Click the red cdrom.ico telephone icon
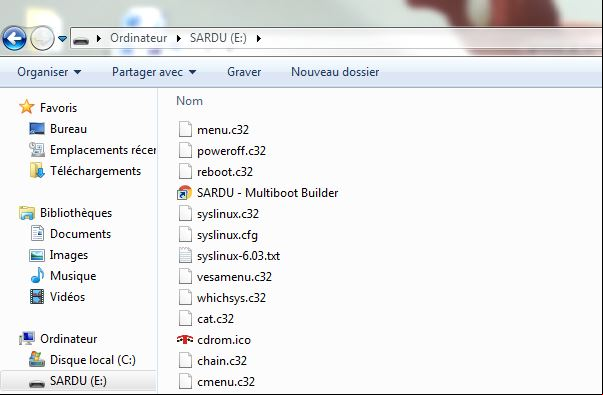Image resolution: width=603 pixels, height=395 pixels. tap(185, 339)
